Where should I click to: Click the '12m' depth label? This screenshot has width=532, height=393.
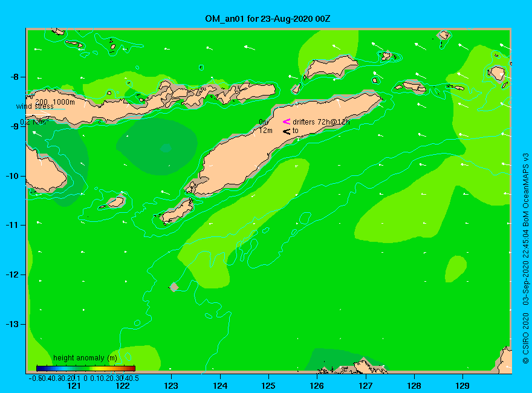click(265, 131)
